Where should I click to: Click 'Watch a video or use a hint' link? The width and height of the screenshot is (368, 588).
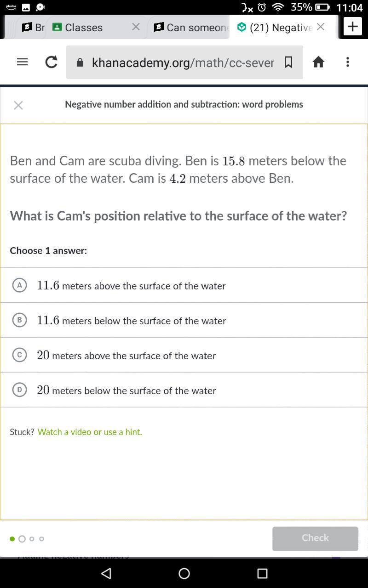(90, 432)
